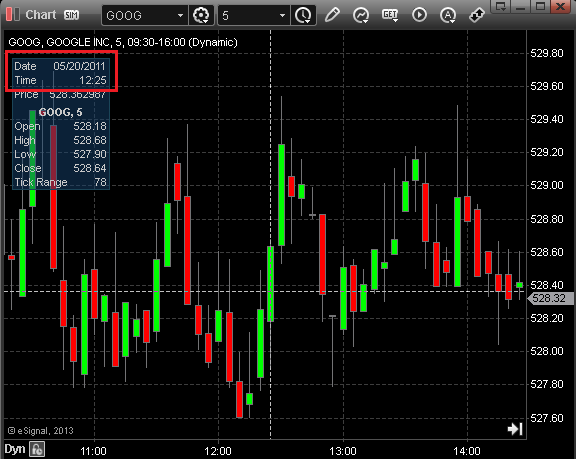Click the Time 12:25 value
Image resolution: width=576 pixels, height=459 pixels.
pyautogui.click(x=93, y=80)
